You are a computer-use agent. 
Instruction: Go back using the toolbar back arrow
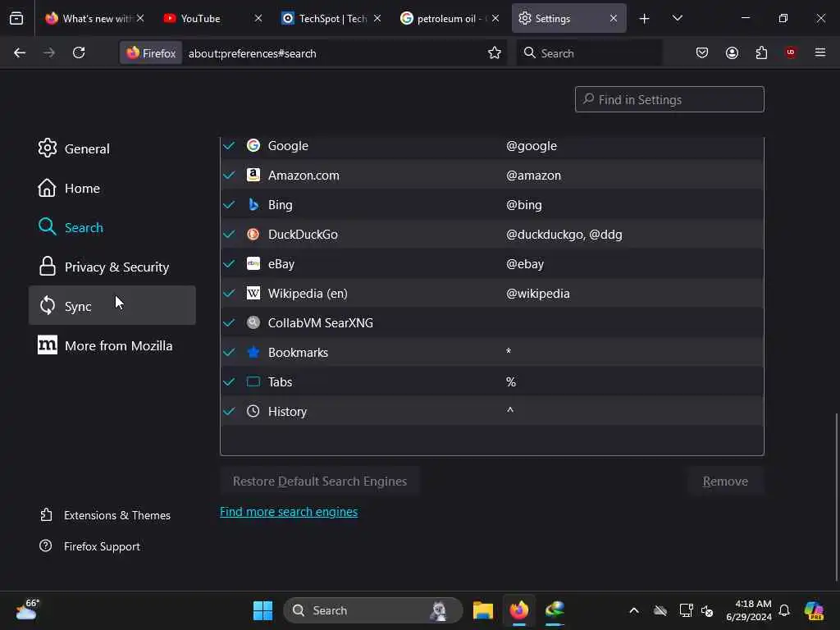(20, 52)
